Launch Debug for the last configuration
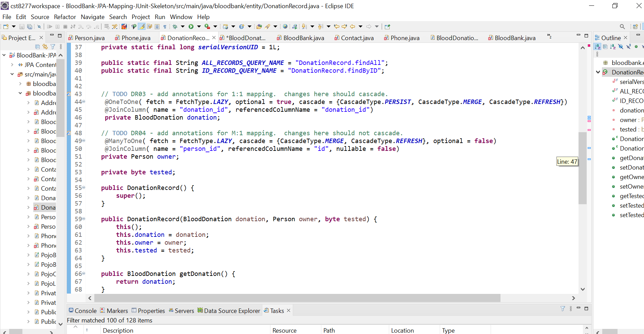The height and width of the screenshot is (334, 644). click(175, 26)
